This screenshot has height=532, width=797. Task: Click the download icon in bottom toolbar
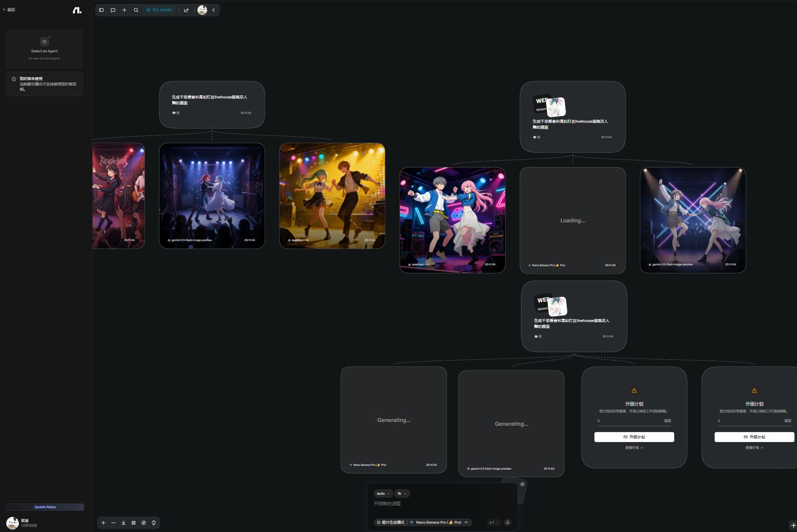124,523
